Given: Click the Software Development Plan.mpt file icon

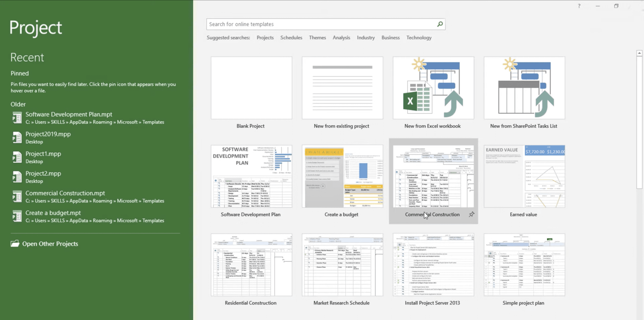Looking at the screenshot, I should pos(17,118).
